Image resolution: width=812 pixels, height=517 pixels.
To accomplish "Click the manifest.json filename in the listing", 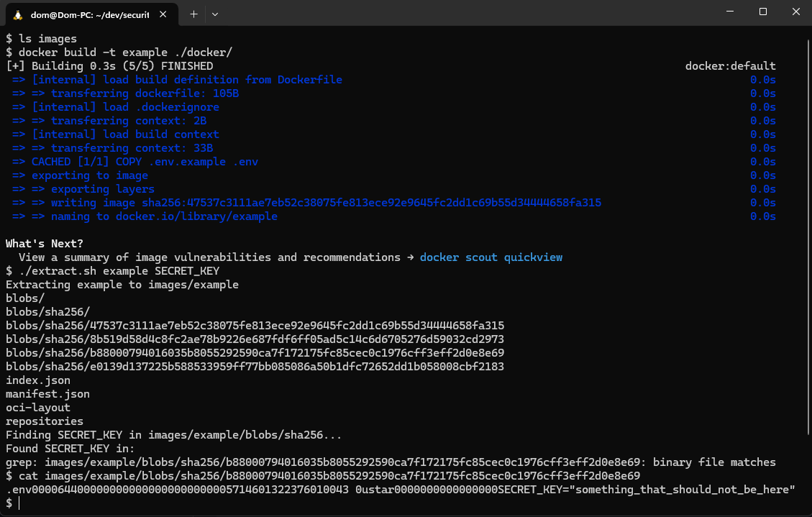I will (x=47, y=393).
